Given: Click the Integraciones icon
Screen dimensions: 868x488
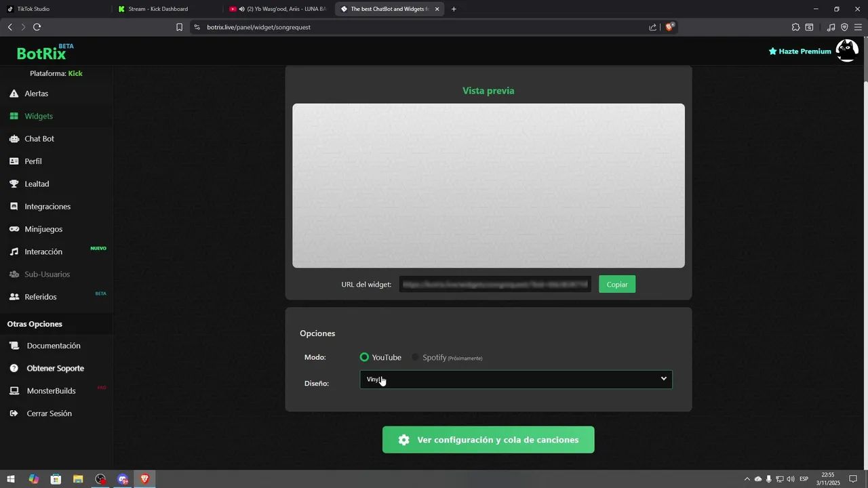Looking at the screenshot, I should pyautogui.click(x=14, y=206).
